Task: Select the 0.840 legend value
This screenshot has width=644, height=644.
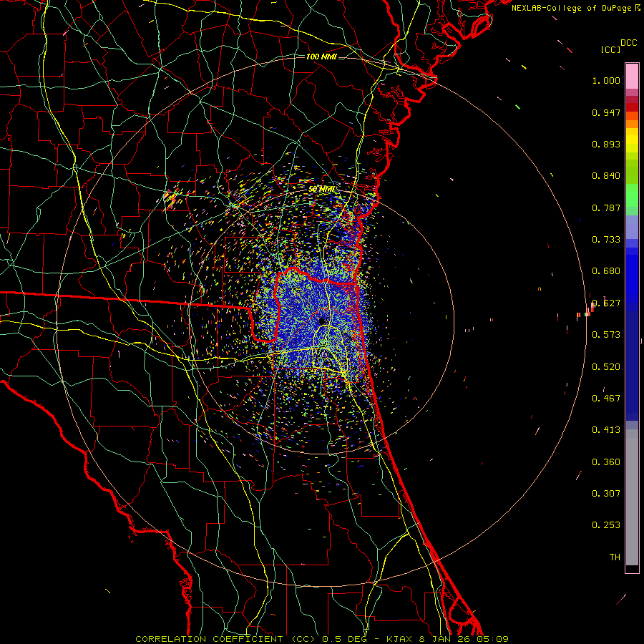Action: click(x=606, y=176)
